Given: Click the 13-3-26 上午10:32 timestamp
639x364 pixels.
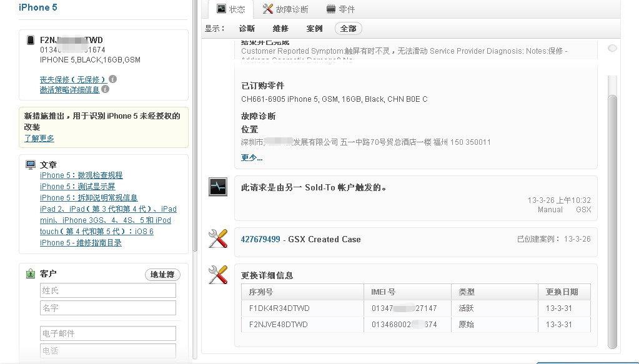Looking at the screenshot, I should (559, 200).
